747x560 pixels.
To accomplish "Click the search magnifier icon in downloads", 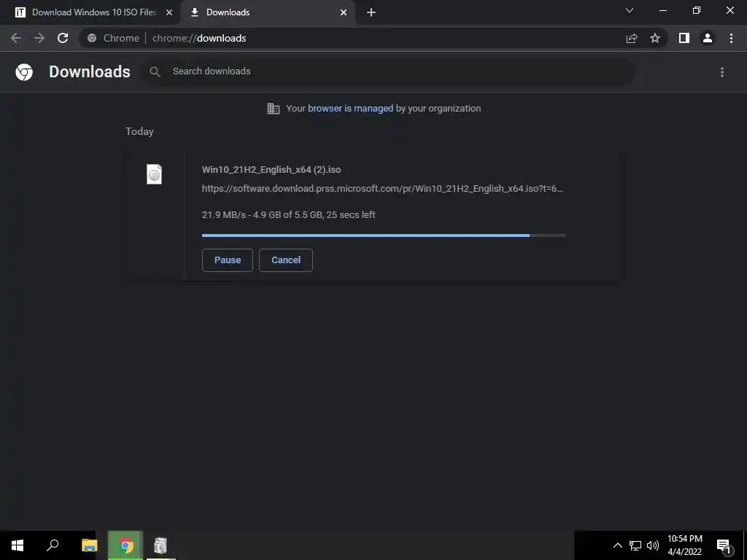I will tap(155, 72).
